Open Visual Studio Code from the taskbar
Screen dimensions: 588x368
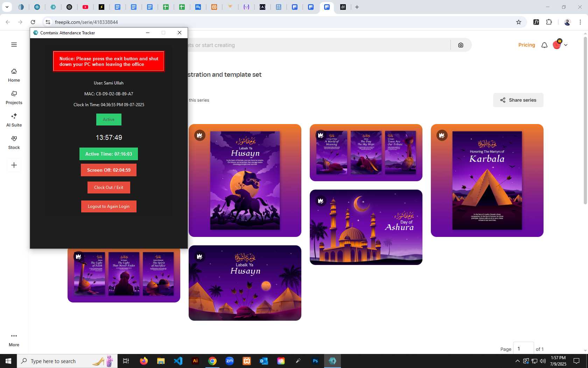pyautogui.click(x=178, y=361)
